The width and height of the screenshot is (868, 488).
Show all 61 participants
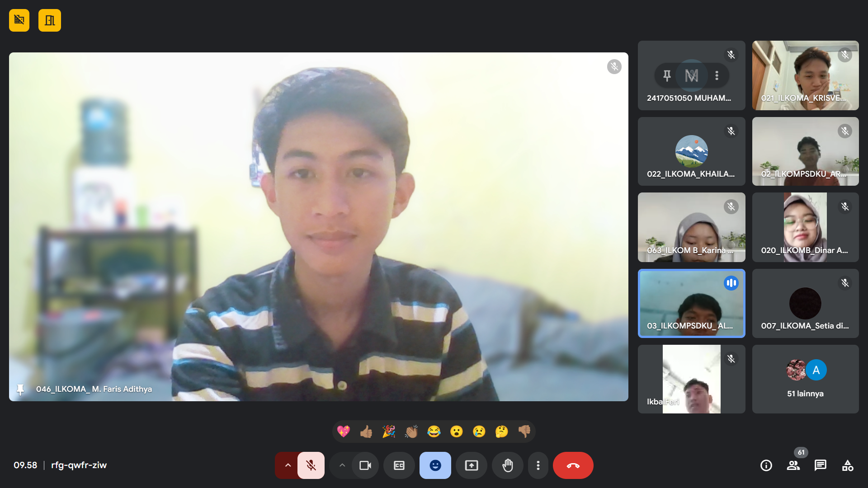793,465
